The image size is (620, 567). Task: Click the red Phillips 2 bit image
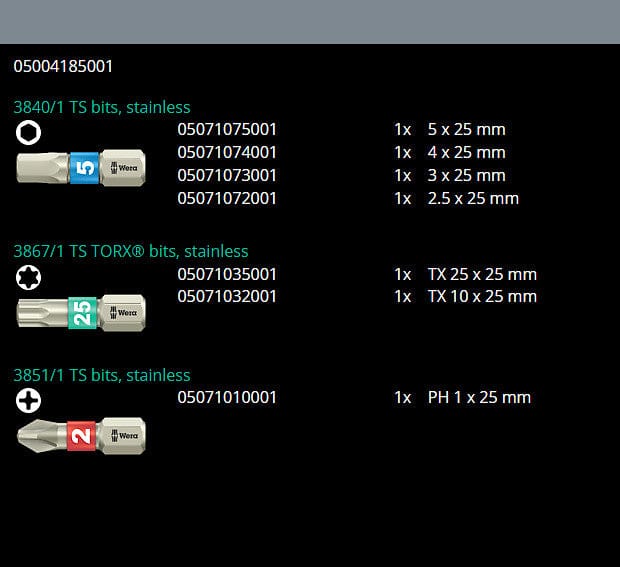pyautogui.click(x=81, y=435)
